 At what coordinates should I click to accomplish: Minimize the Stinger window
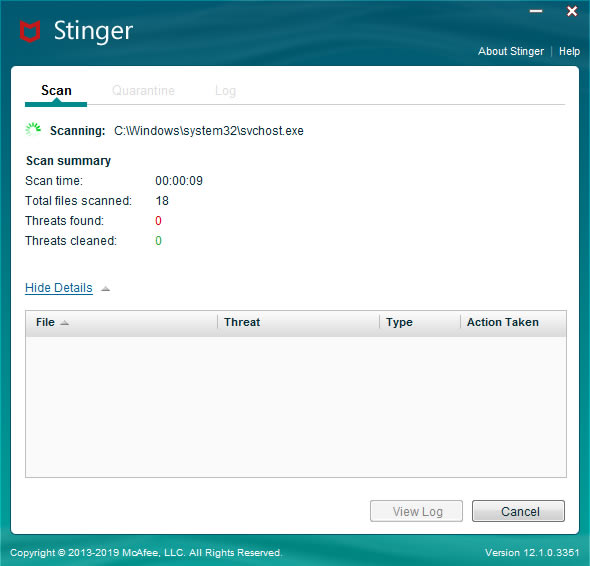tap(536, 11)
